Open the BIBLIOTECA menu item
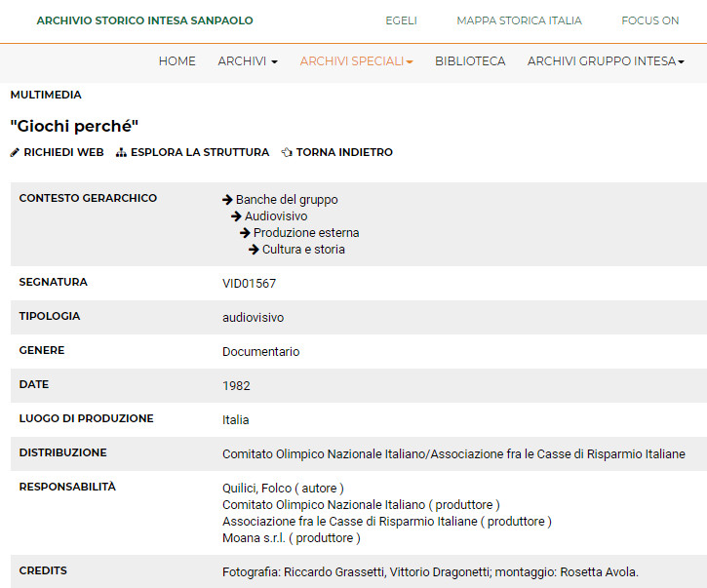The width and height of the screenshot is (707, 588). [470, 61]
